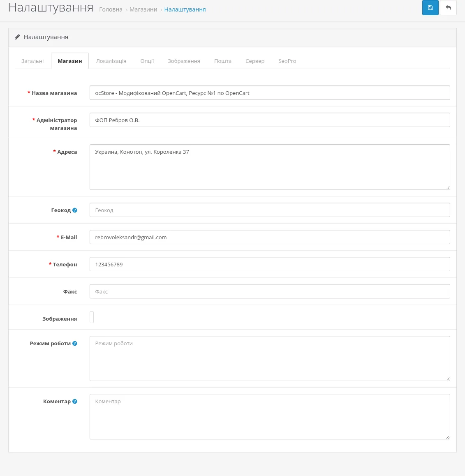Image resolution: width=465 pixels, height=476 pixels.
Task: Focus the empty Геокод field
Action: coord(270,210)
